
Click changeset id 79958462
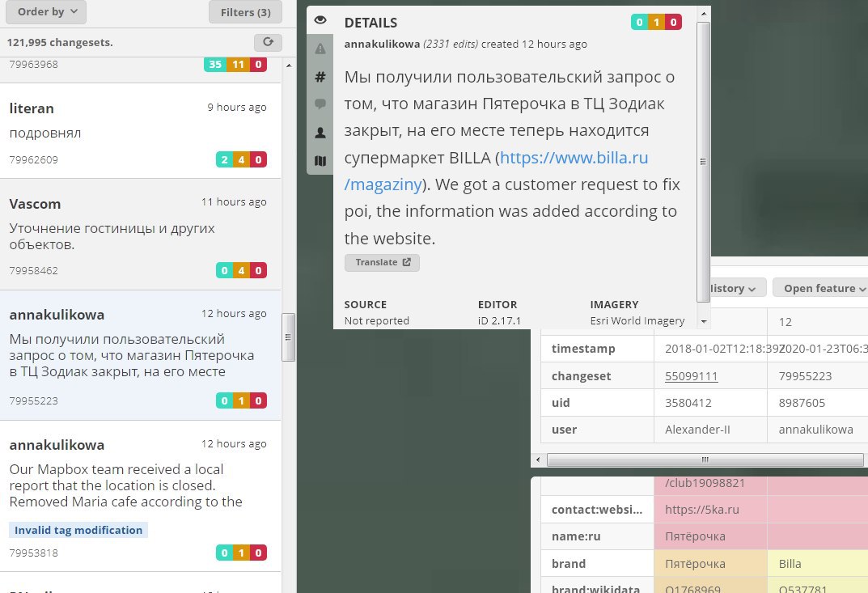[x=34, y=271]
